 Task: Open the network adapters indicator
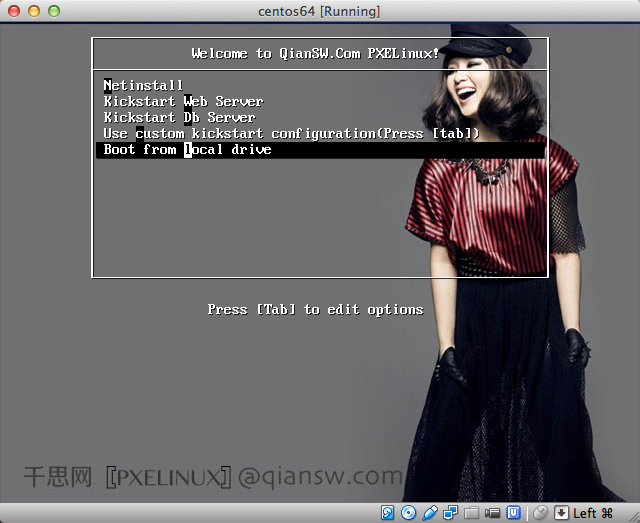click(450, 513)
